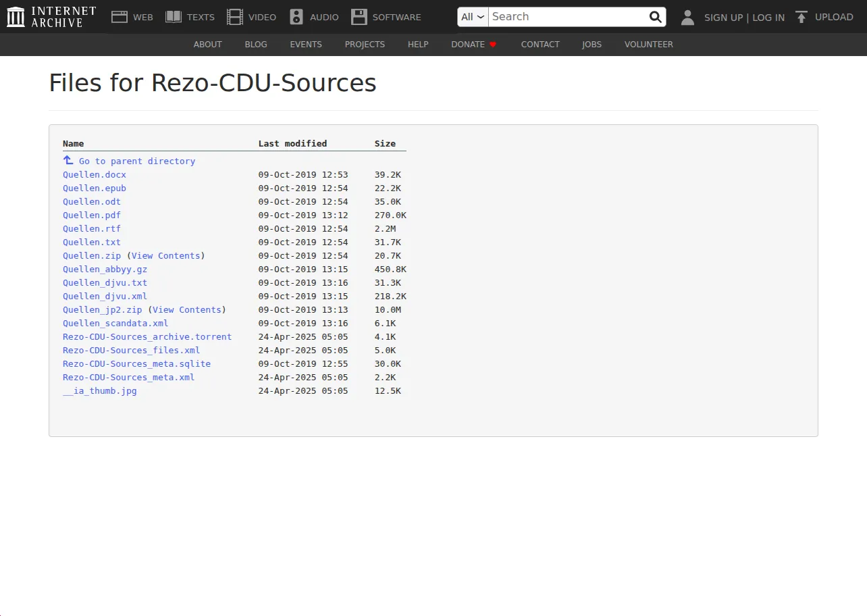Open the __ia_thumb.jpg image link
The height and width of the screenshot is (616, 867).
100,391
